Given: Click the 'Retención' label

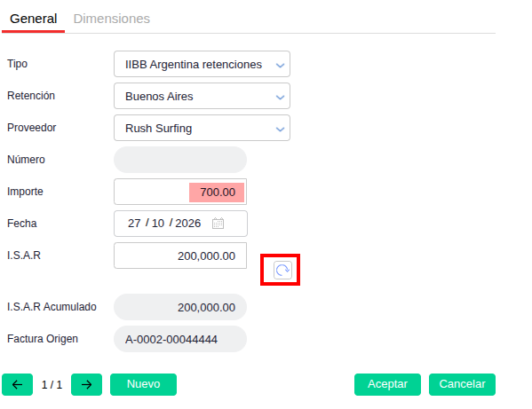Looking at the screenshot, I should (x=31, y=96).
